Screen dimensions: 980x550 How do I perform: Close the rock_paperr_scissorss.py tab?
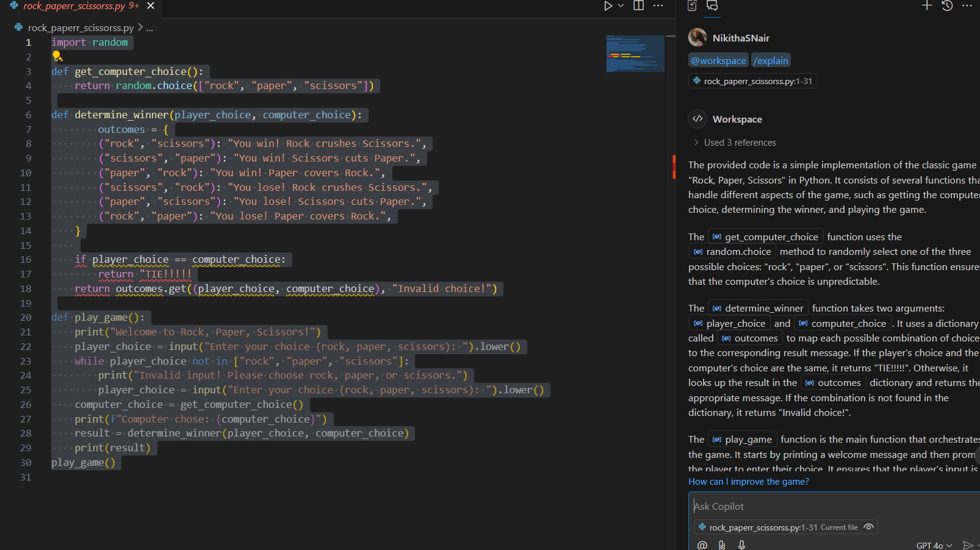(x=151, y=5)
